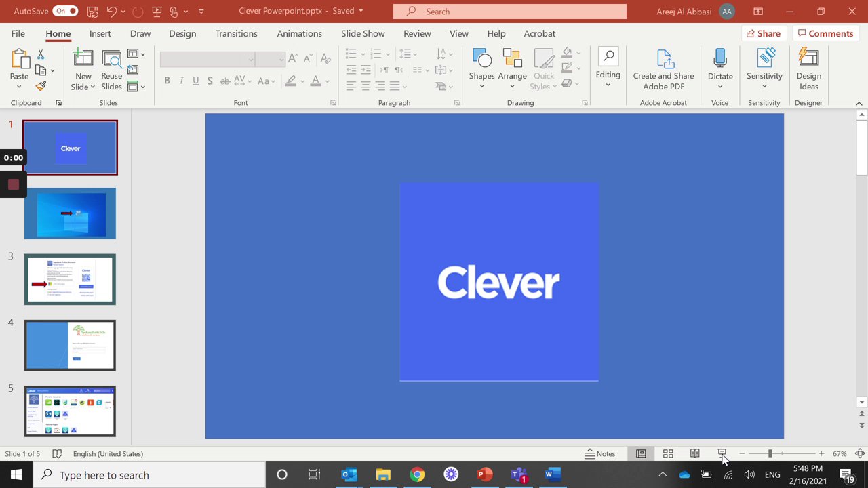Clear all formatting from text
The height and width of the screenshot is (488, 868).
325,59
